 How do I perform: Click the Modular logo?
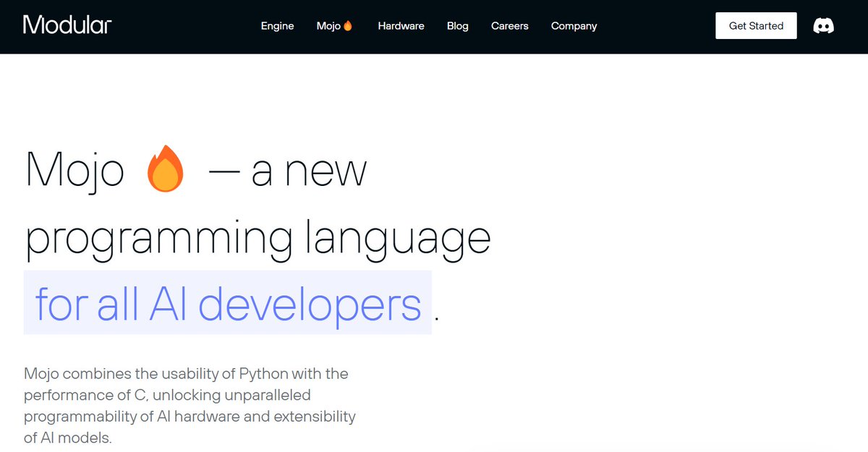(x=67, y=25)
